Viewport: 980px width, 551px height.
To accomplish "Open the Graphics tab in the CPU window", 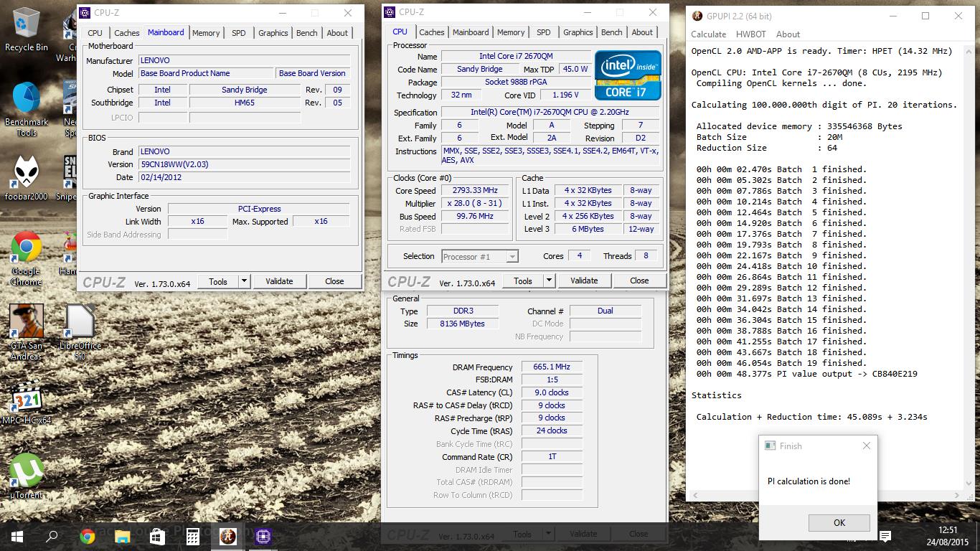I will coord(578,32).
